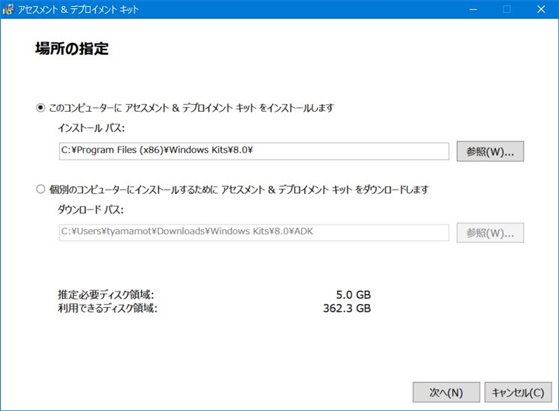Image resolution: width=559 pixels, height=411 pixels.
Task: Click the 5.0 GB value
Action: (x=353, y=295)
